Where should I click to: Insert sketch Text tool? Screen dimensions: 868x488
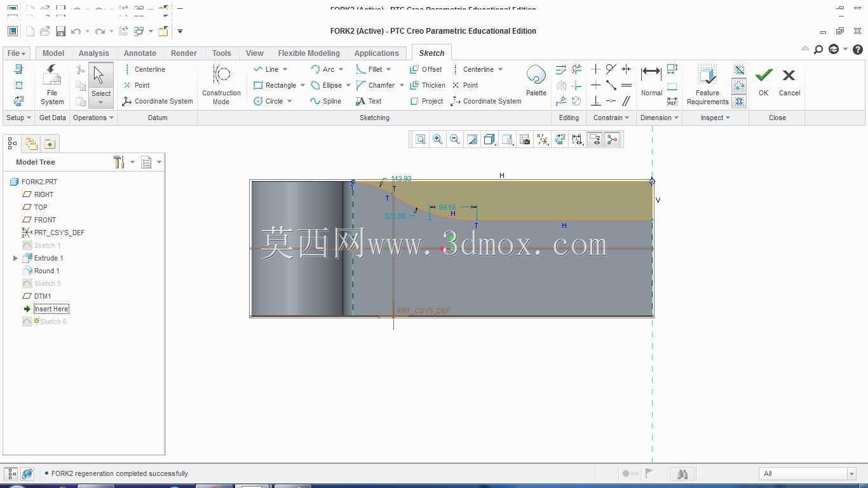[x=369, y=101]
